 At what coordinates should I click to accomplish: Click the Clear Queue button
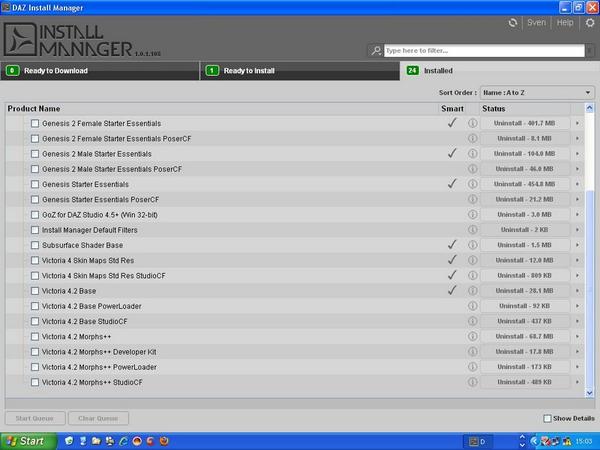98,418
